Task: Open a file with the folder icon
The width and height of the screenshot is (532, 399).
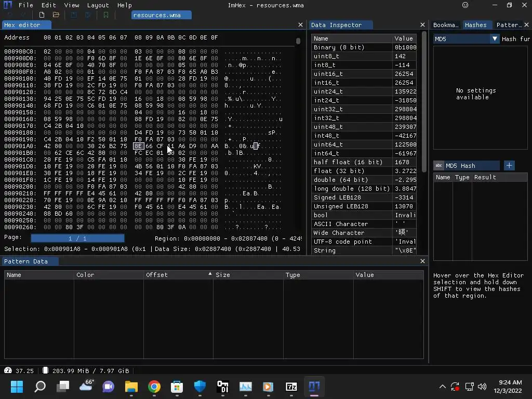Action: 56,15
